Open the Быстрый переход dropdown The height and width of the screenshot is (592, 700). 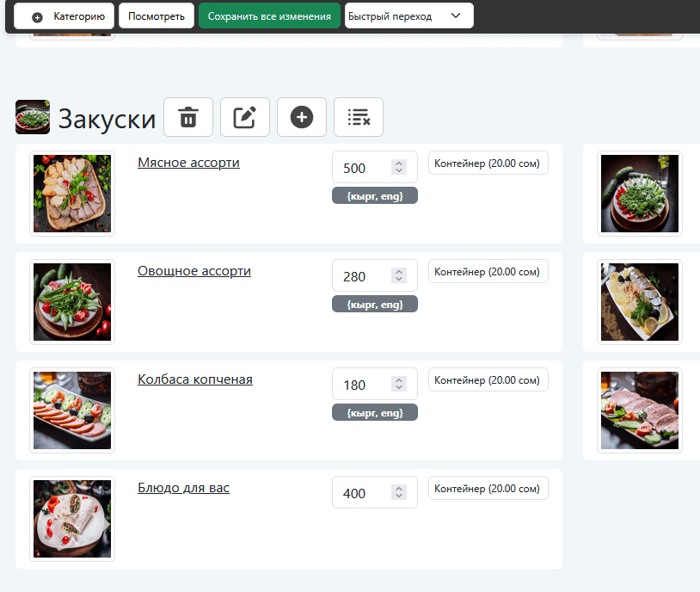click(408, 15)
